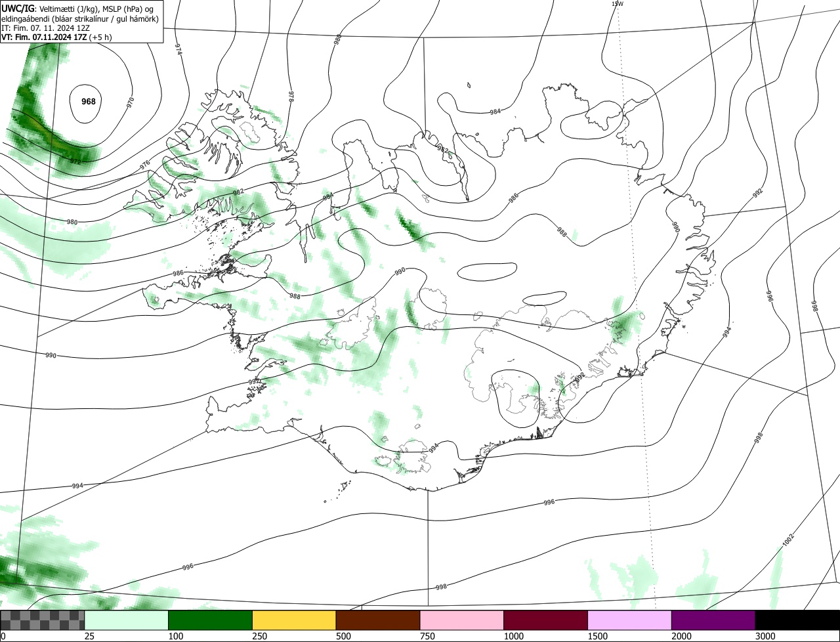Click the yellow 250–500 legend swatch
The width and height of the screenshot is (840, 642).
[294, 620]
